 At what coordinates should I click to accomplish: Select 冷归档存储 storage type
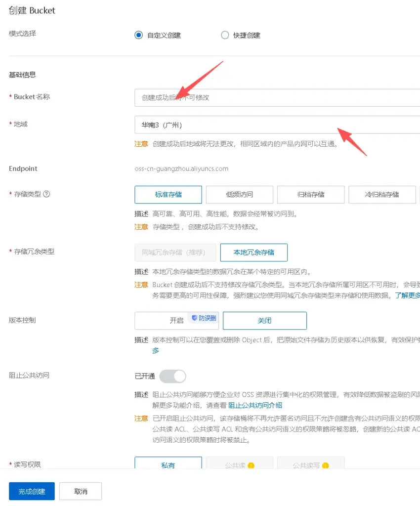[x=382, y=194]
